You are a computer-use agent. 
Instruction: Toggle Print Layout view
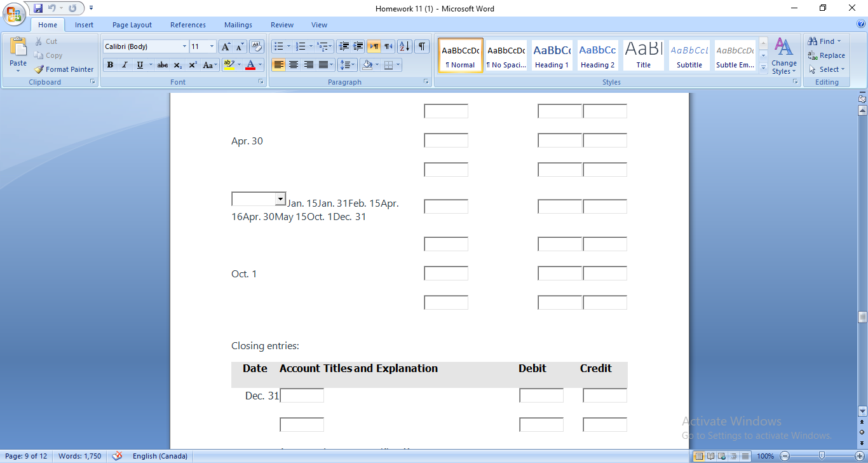699,456
